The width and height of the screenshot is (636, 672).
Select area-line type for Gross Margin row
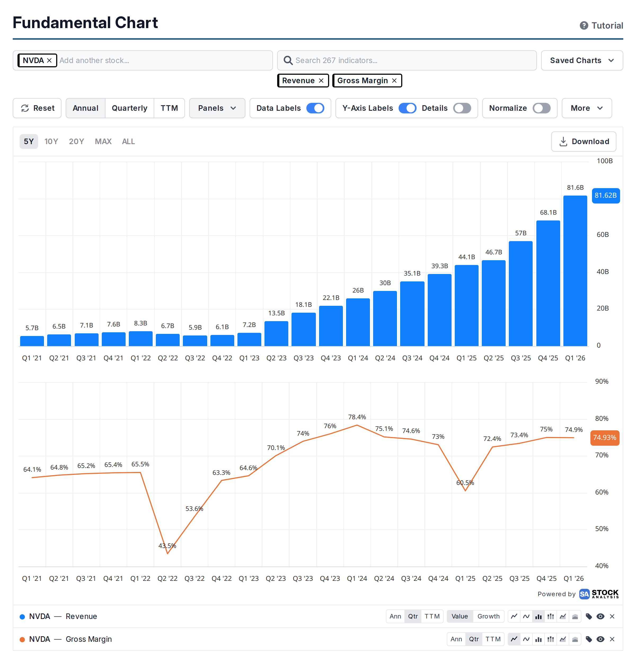coord(563,639)
